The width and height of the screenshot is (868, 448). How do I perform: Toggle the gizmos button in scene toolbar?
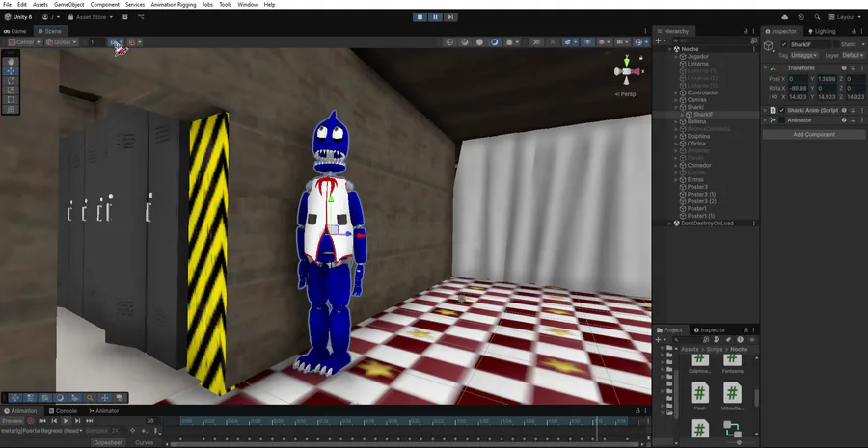coord(638,42)
